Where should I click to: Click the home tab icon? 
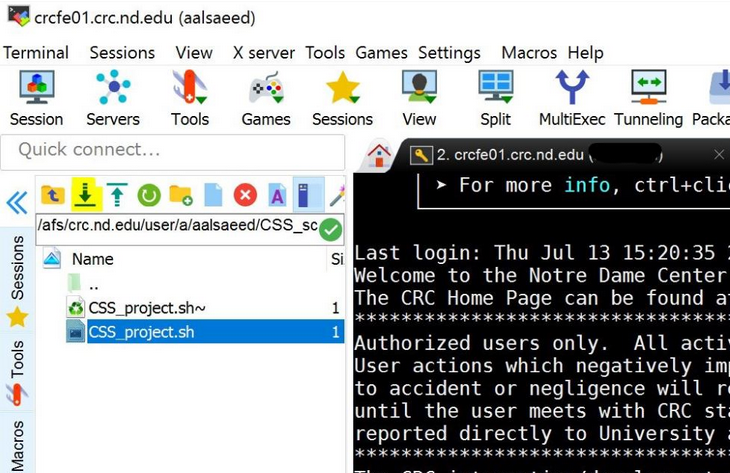pos(379,155)
